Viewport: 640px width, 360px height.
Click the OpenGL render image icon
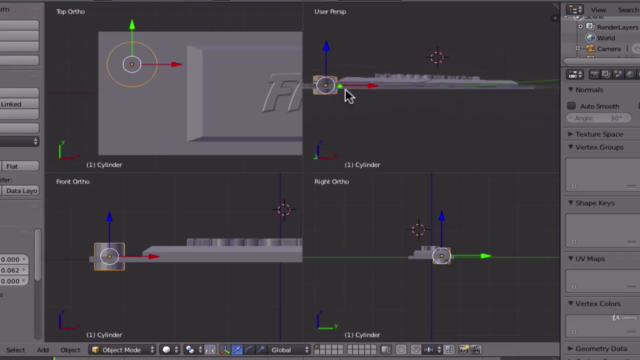coord(464,350)
